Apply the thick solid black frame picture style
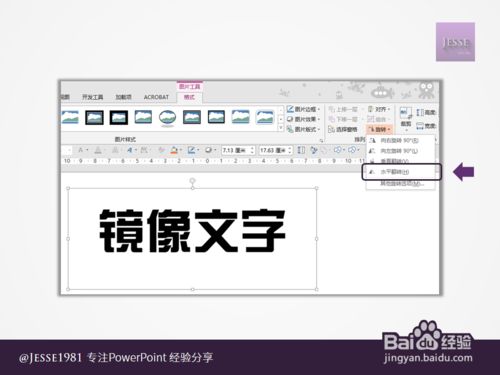This screenshot has width=500, height=375. (119, 118)
